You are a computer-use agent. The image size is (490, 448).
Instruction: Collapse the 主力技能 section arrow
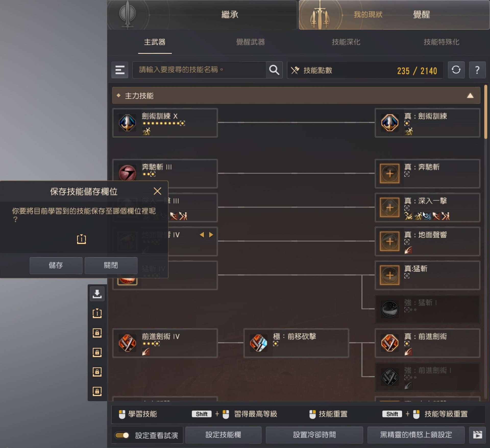pos(470,96)
